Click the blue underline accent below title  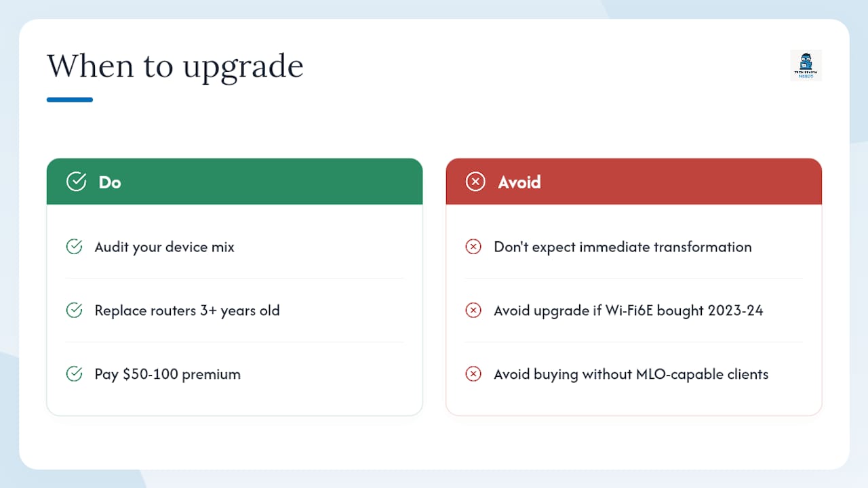[x=70, y=100]
